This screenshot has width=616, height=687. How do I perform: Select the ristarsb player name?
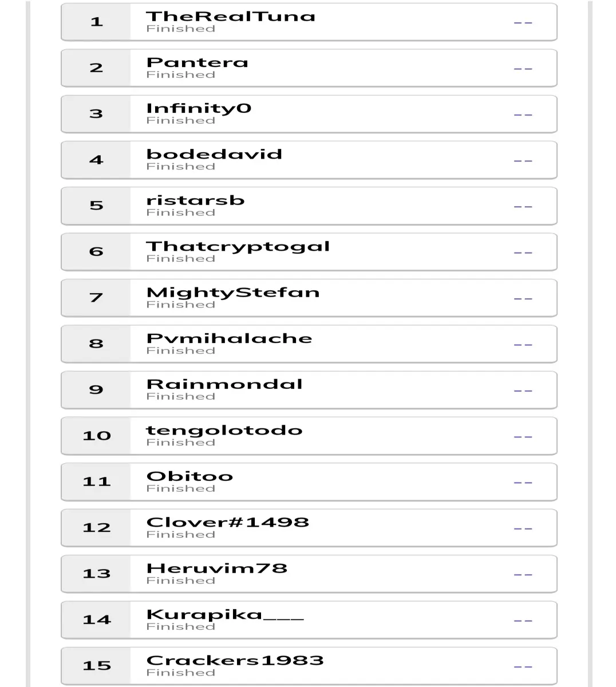point(195,200)
